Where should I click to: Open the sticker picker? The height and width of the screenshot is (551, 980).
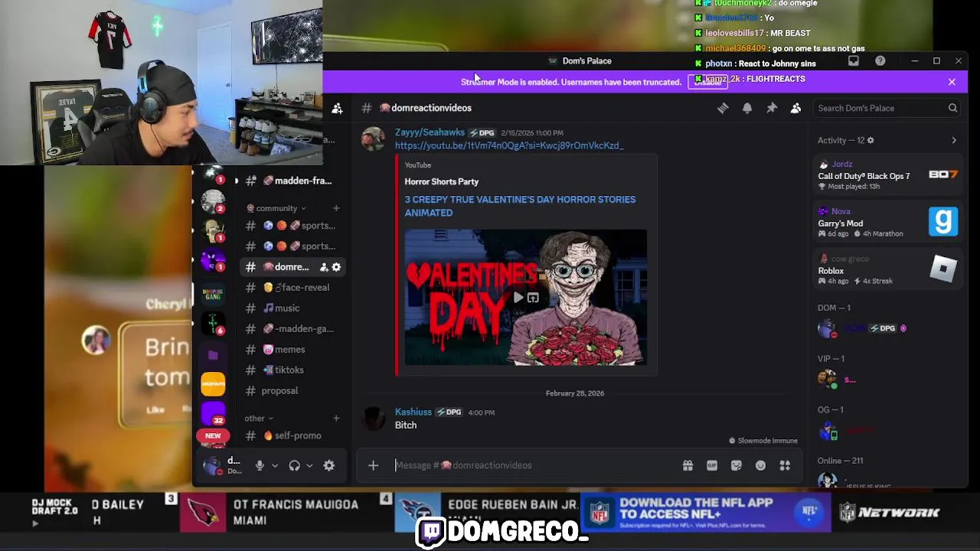click(737, 465)
